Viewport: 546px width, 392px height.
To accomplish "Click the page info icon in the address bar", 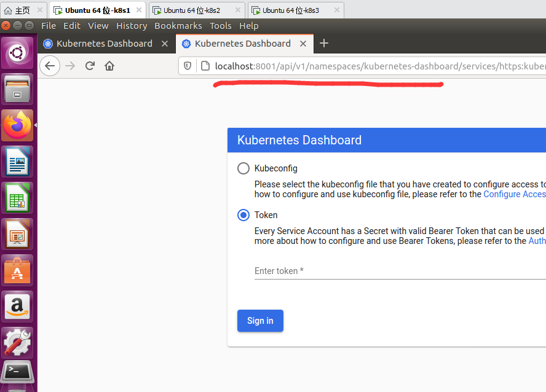I will (205, 66).
